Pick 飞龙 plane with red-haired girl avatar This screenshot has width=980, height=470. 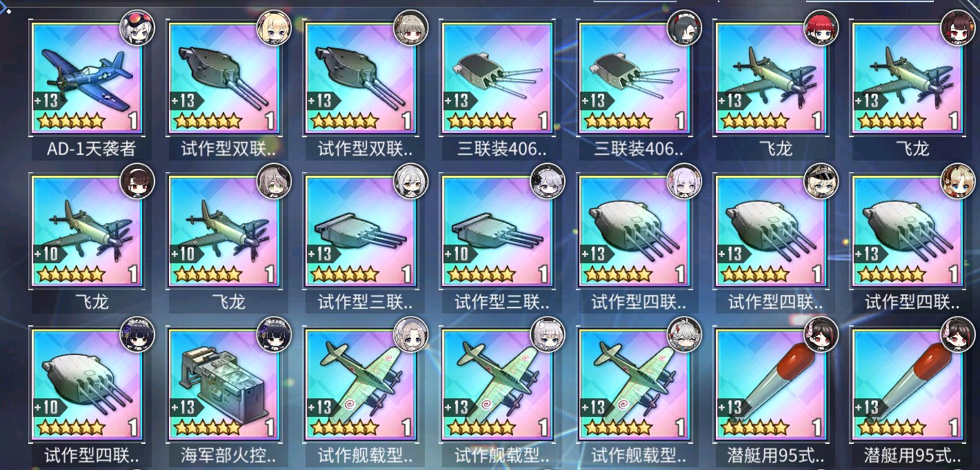tap(770, 78)
